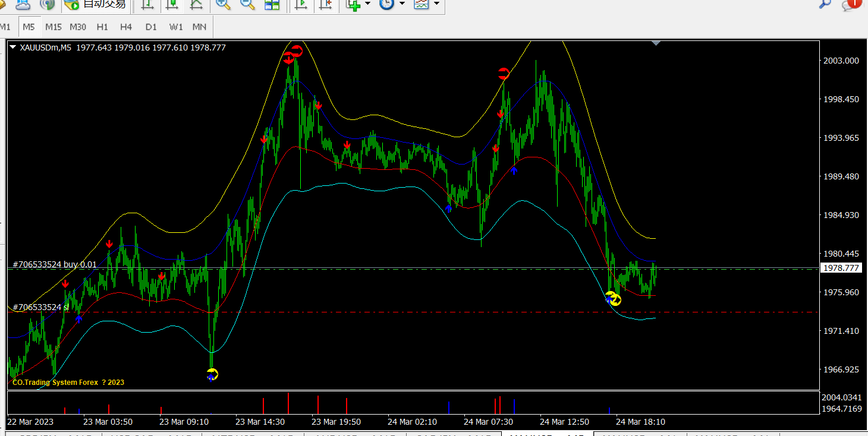868x436 pixels.
Task: Zoom out of the chart
Action: click(x=247, y=5)
